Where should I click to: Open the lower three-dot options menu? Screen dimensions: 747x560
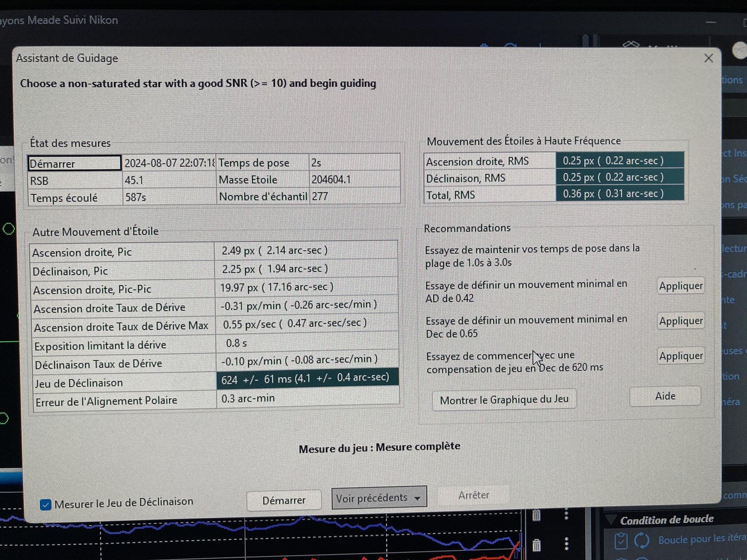[x=566, y=544]
